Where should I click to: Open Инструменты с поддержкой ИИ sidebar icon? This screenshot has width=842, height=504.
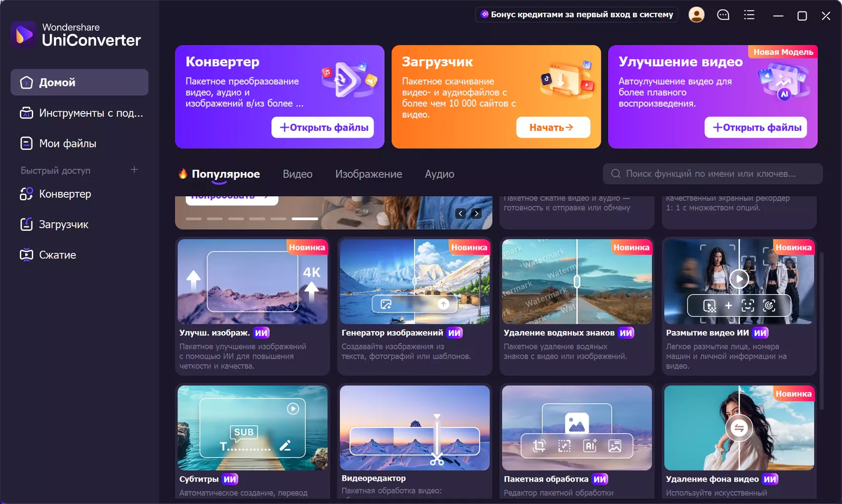tap(26, 113)
